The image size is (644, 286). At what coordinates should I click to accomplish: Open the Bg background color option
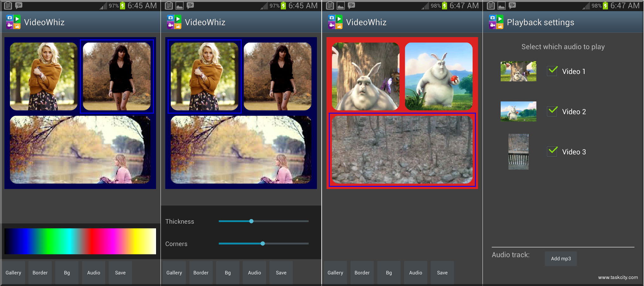pos(67,272)
